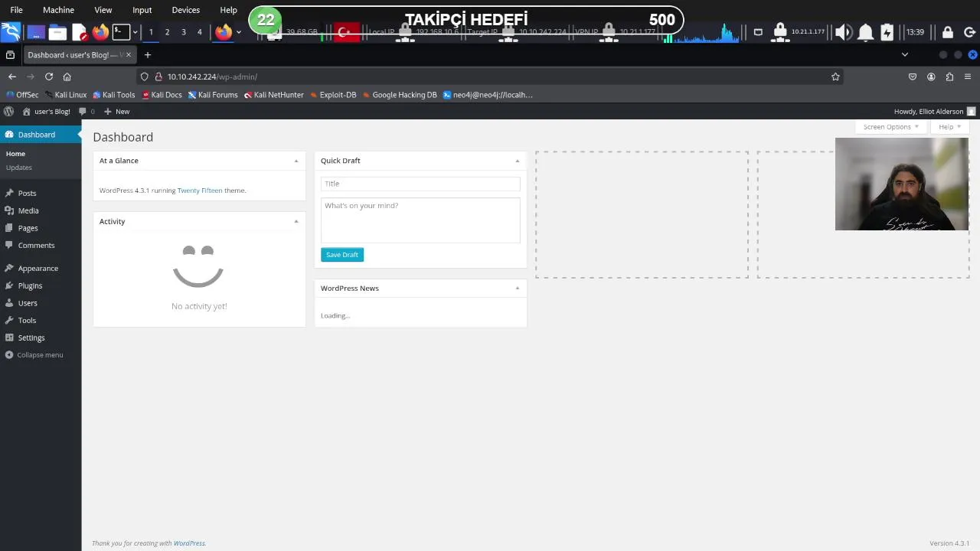Image resolution: width=980 pixels, height=551 pixels.
Task: Open the notifications bell icon
Action: [865, 32]
